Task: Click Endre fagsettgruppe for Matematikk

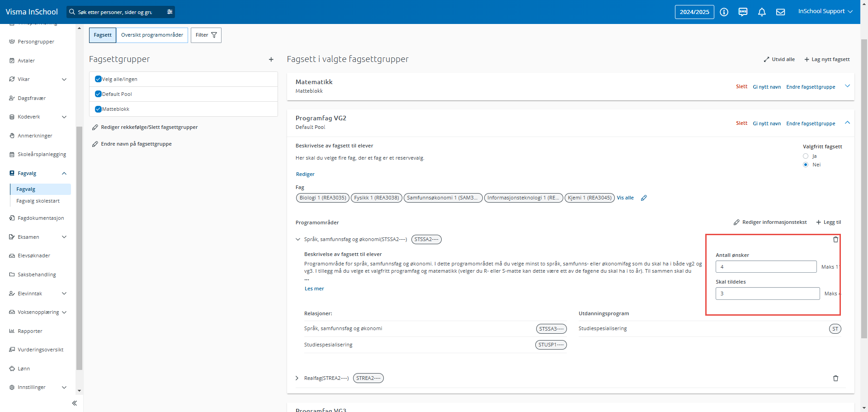Action: [x=811, y=87]
